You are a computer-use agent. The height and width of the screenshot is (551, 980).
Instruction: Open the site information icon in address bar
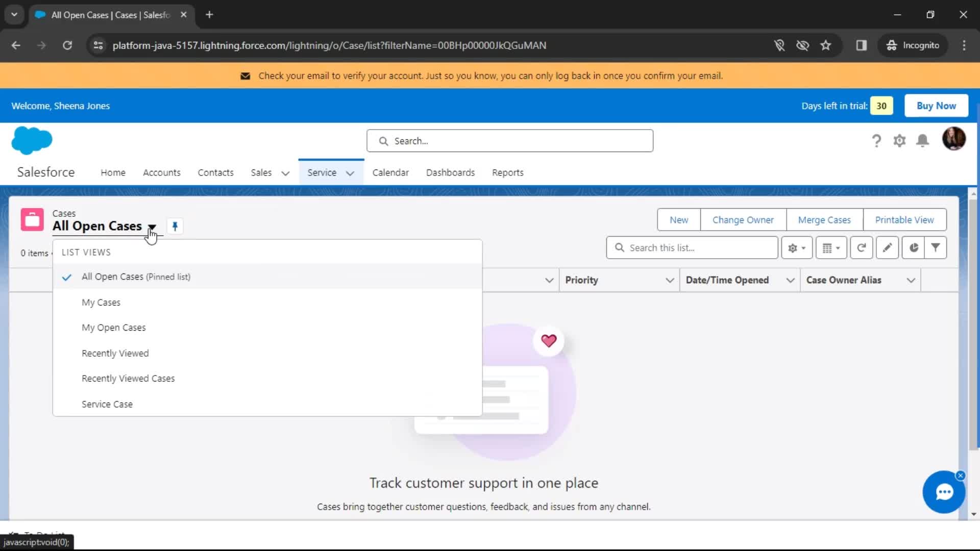tap(98, 45)
